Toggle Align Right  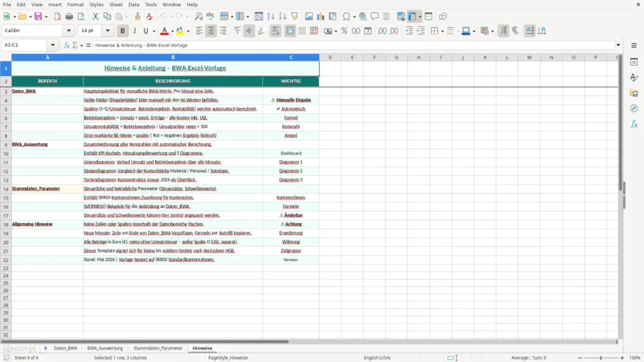click(223, 31)
